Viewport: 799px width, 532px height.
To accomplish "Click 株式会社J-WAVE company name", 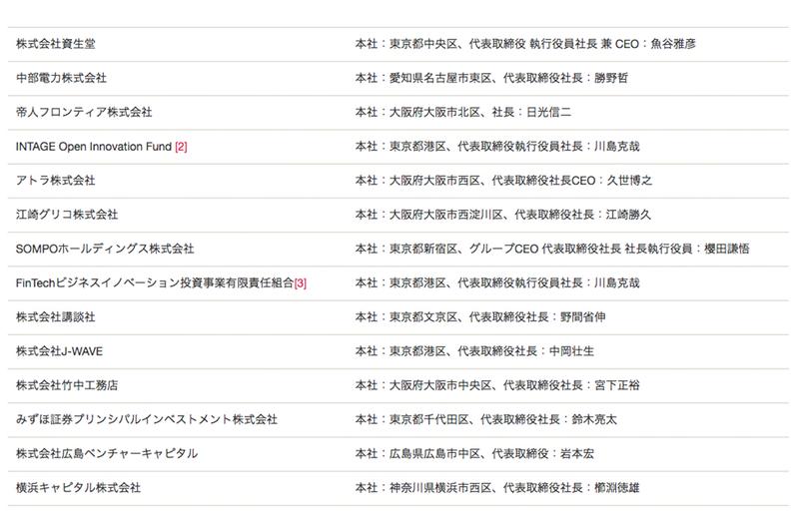I will (59, 350).
